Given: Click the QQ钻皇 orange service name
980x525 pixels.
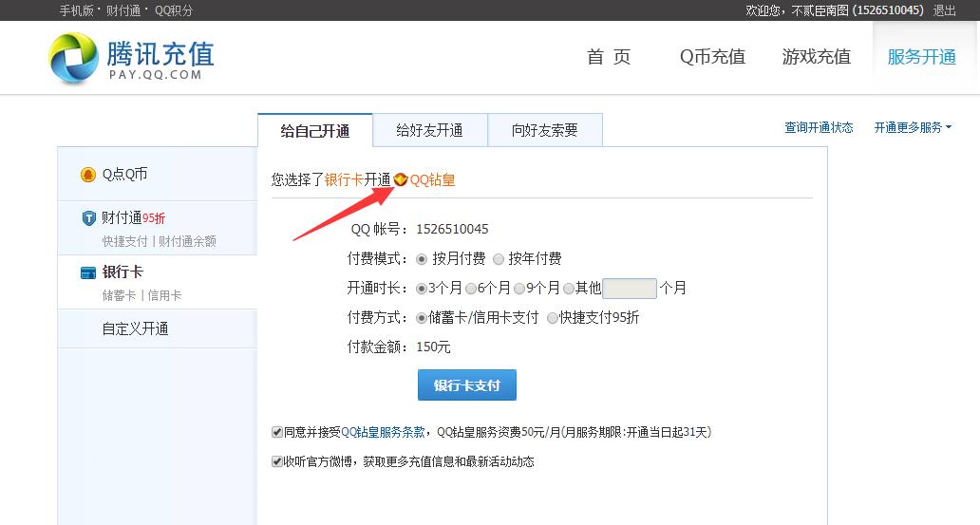Looking at the screenshot, I should point(432,180).
